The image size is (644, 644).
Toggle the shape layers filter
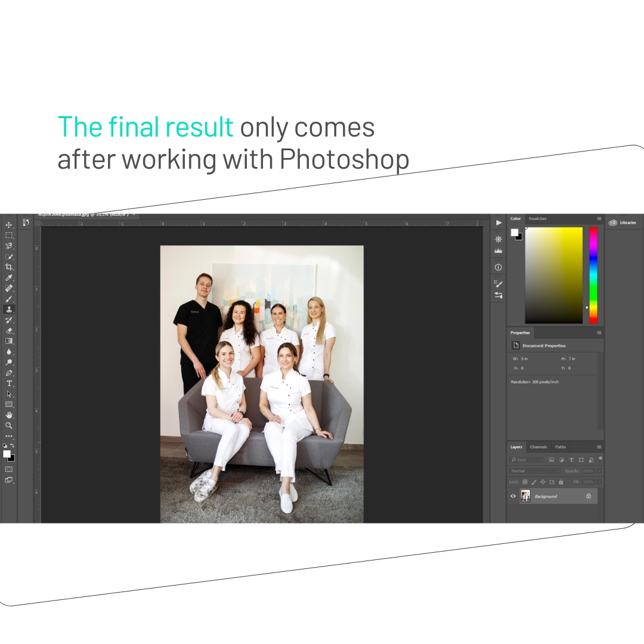(581, 460)
